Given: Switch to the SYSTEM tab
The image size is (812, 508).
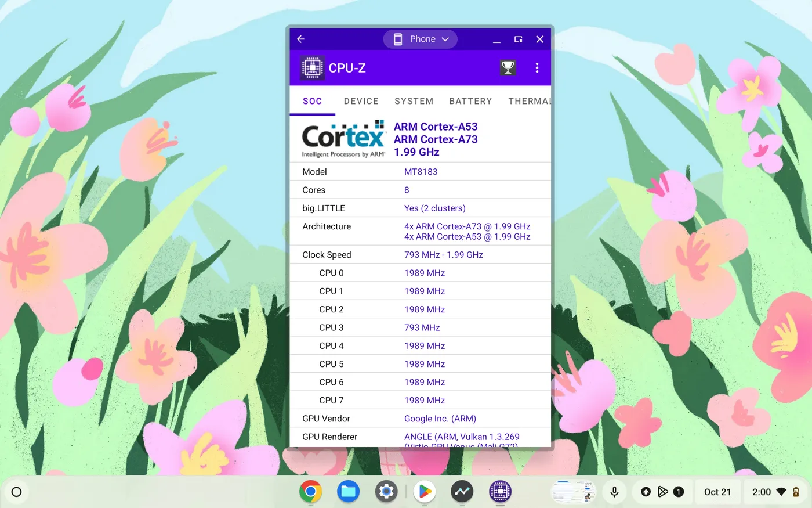Looking at the screenshot, I should [x=414, y=101].
